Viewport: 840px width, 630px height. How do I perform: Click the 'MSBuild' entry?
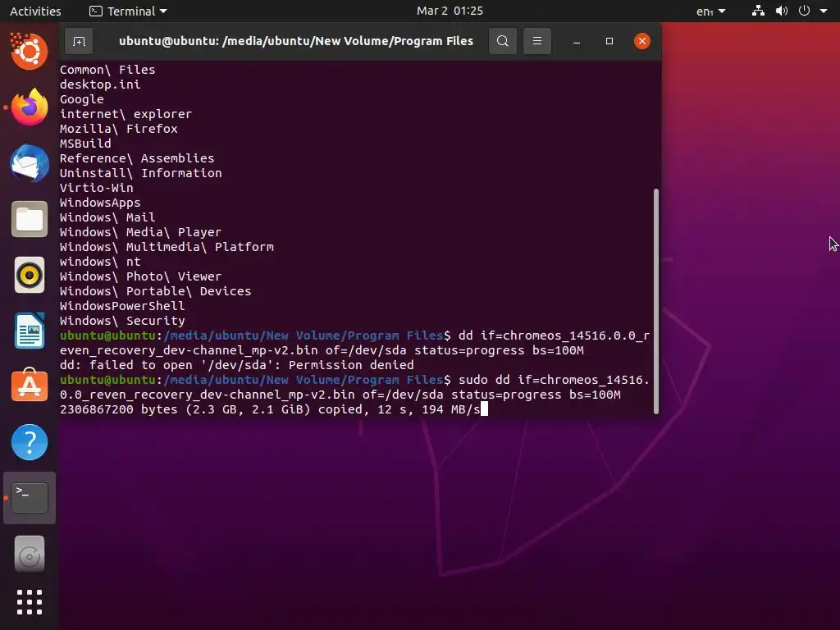(x=85, y=144)
